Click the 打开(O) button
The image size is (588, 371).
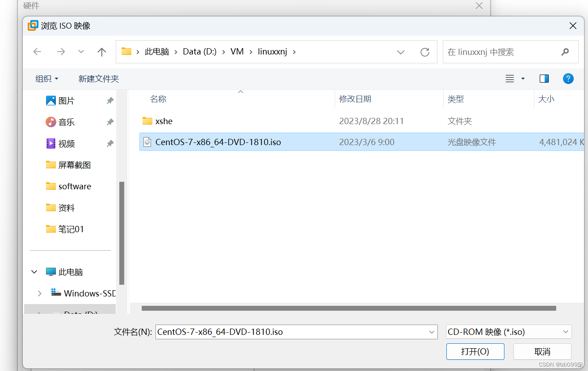pos(475,351)
